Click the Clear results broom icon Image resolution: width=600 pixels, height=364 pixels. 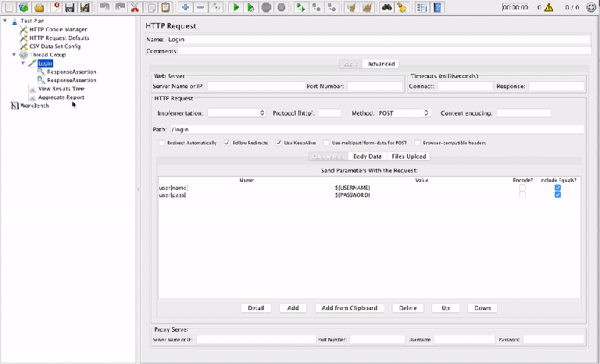(x=352, y=7)
